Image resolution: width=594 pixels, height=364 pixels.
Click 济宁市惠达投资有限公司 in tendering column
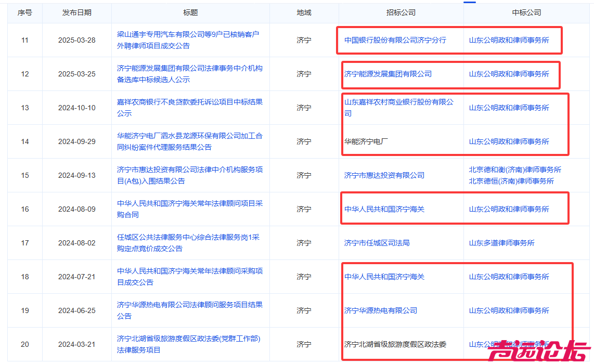click(x=384, y=175)
